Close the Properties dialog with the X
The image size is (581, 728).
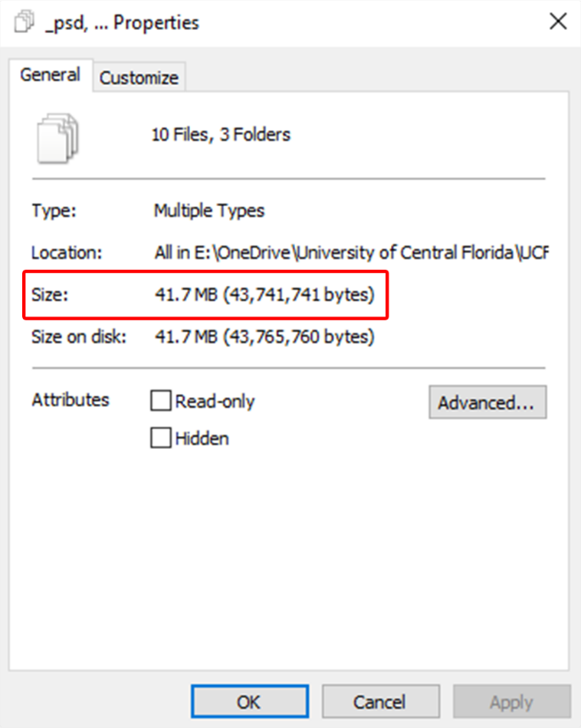click(x=558, y=21)
